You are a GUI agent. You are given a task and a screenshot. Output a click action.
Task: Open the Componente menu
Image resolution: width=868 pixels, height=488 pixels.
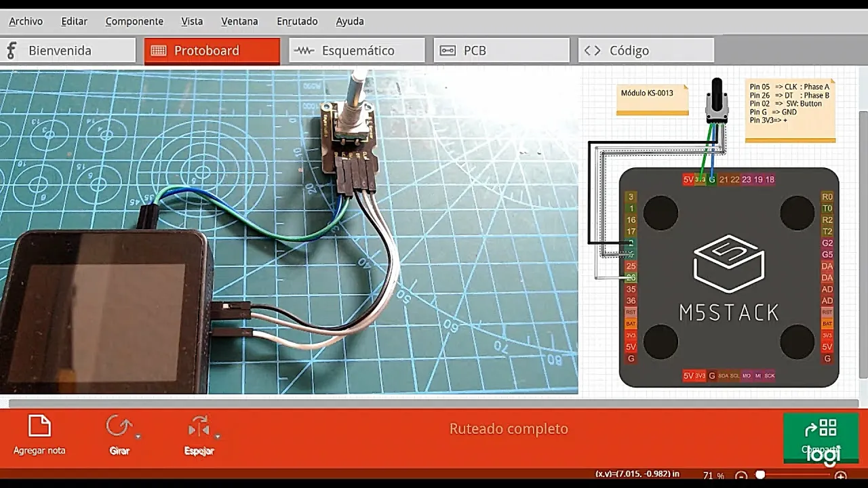pyautogui.click(x=134, y=21)
